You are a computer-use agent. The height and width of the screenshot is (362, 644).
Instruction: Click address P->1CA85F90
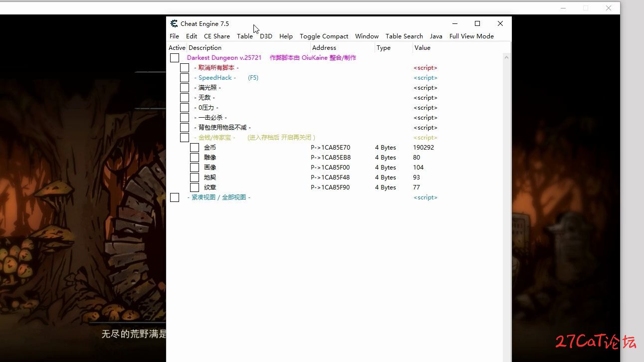click(x=330, y=187)
